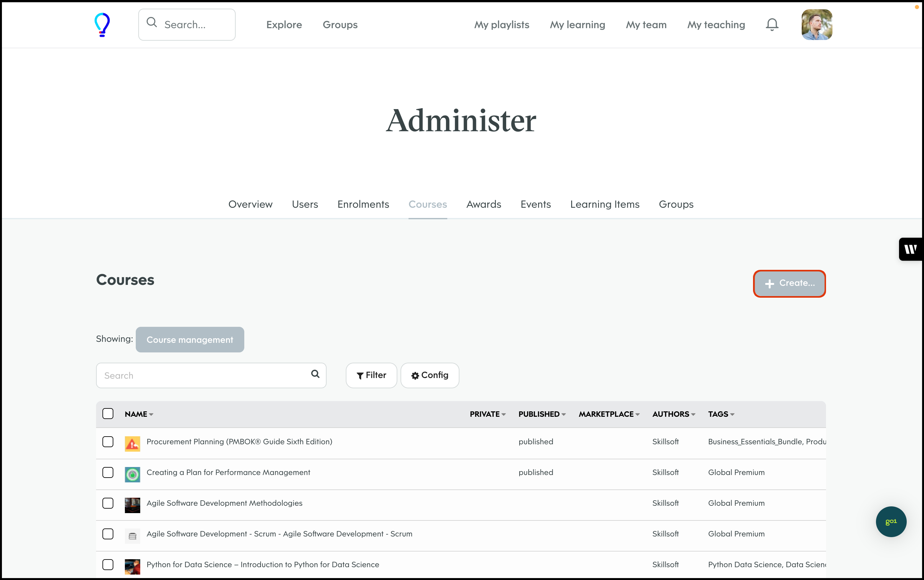Open the user profile avatar menu
This screenshot has width=924, height=580.
click(x=816, y=25)
